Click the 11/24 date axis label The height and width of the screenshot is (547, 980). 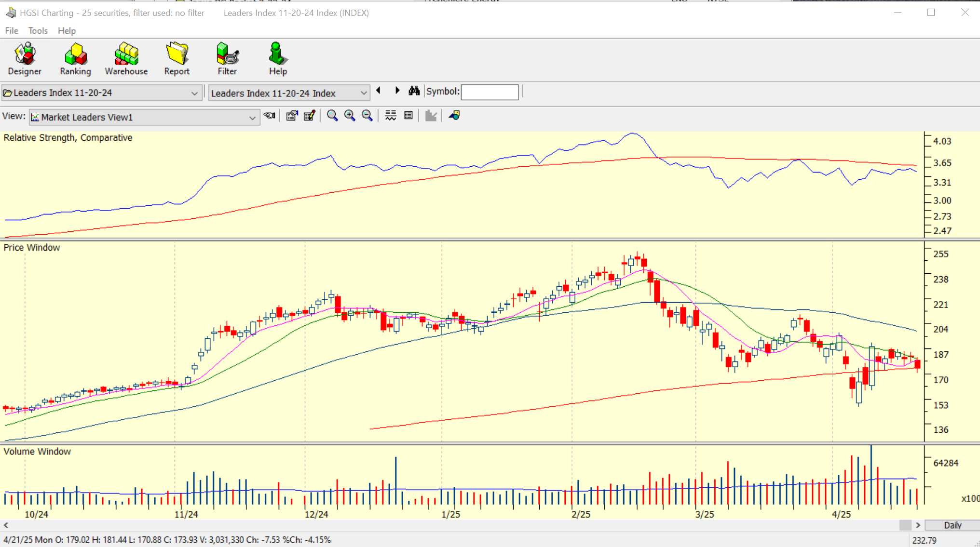pos(186,514)
